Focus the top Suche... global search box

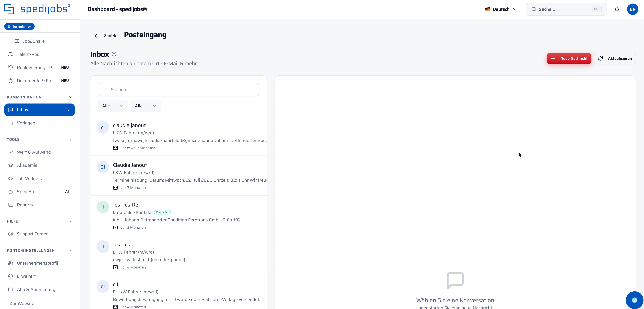tap(566, 9)
